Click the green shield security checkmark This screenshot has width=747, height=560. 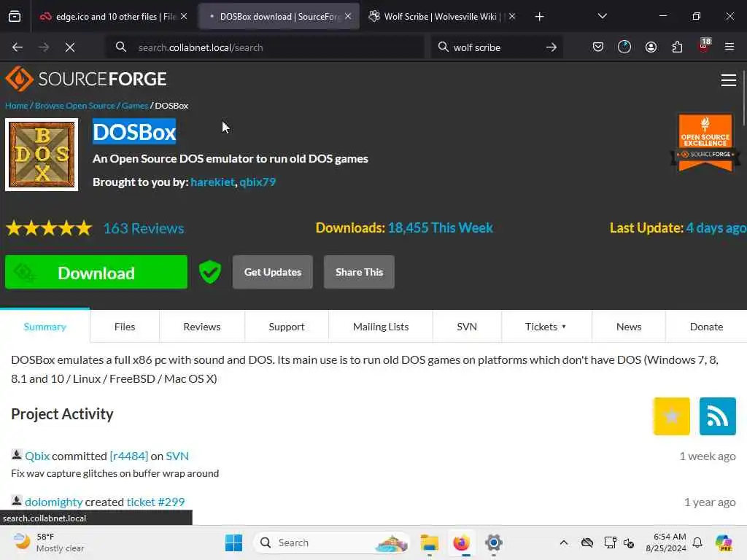(210, 272)
